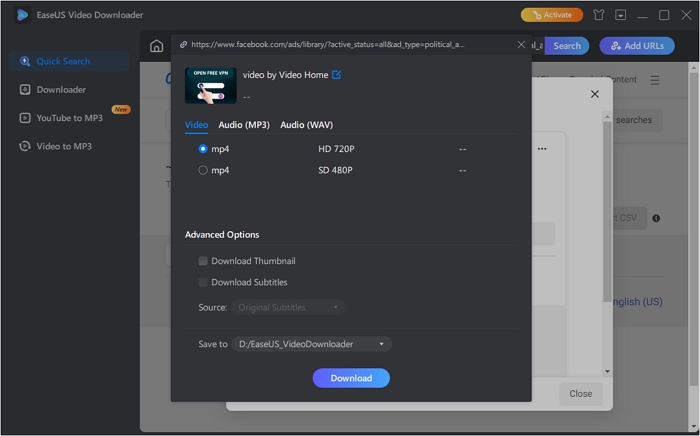
Task: Select mp4 HD 720P radio option
Action: coord(203,149)
